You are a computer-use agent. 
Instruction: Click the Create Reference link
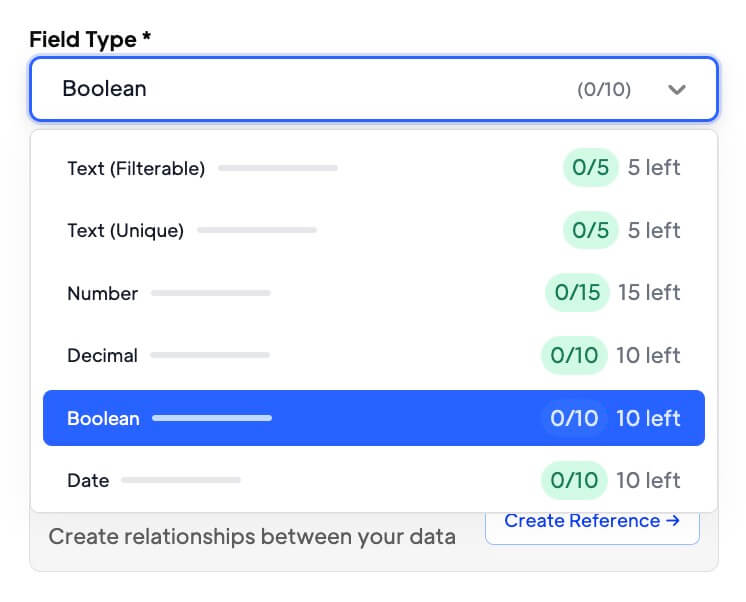(x=592, y=523)
